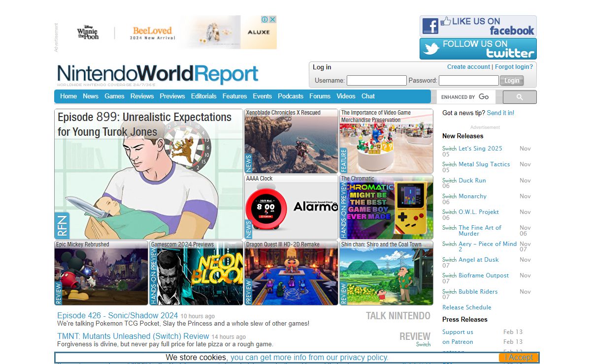Focus the Username input field
This screenshot has height=364, width=591.
pyautogui.click(x=377, y=81)
